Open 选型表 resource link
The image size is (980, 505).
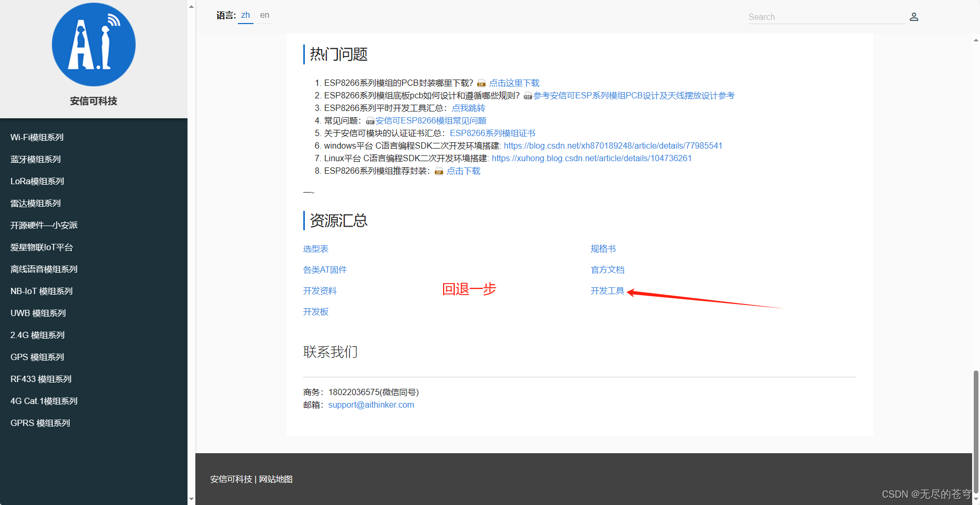316,249
